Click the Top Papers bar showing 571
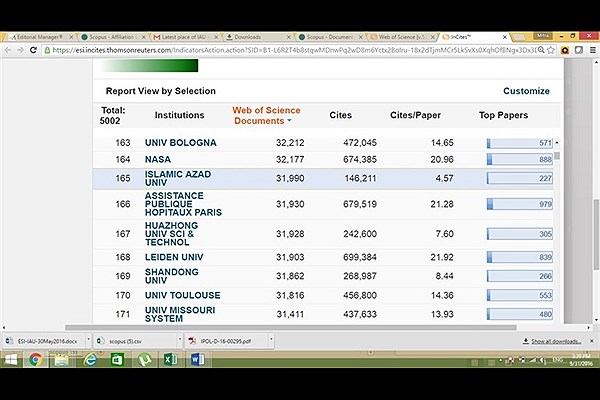 coord(520,143)
